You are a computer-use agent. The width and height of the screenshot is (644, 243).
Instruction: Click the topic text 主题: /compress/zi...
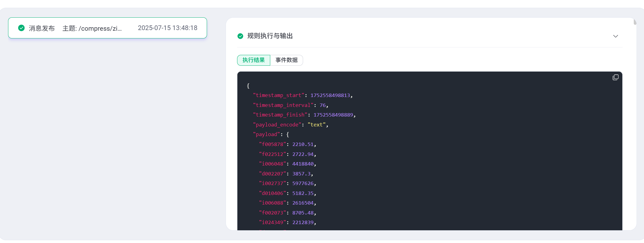click(x=92, y=28)
